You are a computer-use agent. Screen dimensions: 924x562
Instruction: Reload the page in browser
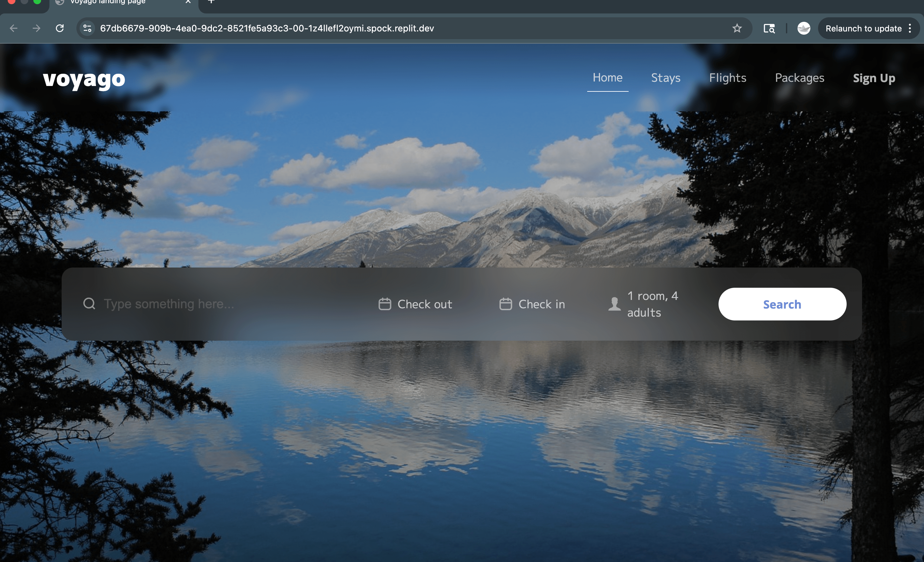click(x=60, y=29)
